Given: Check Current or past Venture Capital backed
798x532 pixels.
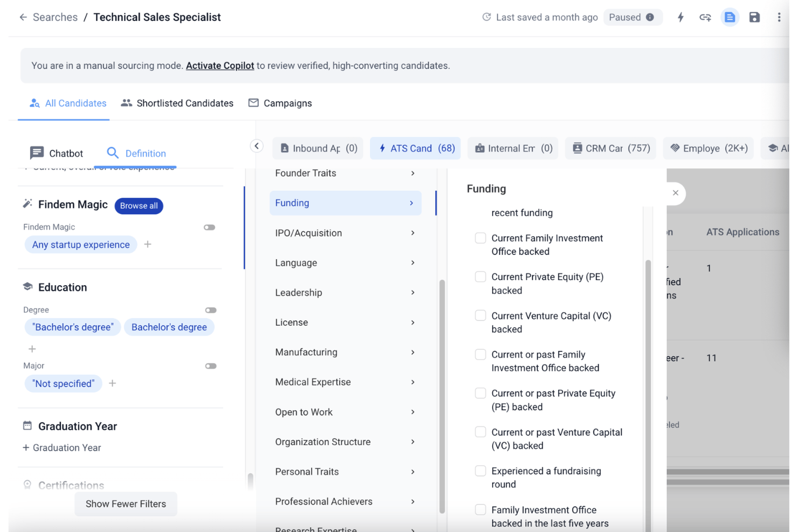Looking at the screenshot, I should tap(480, 432).
